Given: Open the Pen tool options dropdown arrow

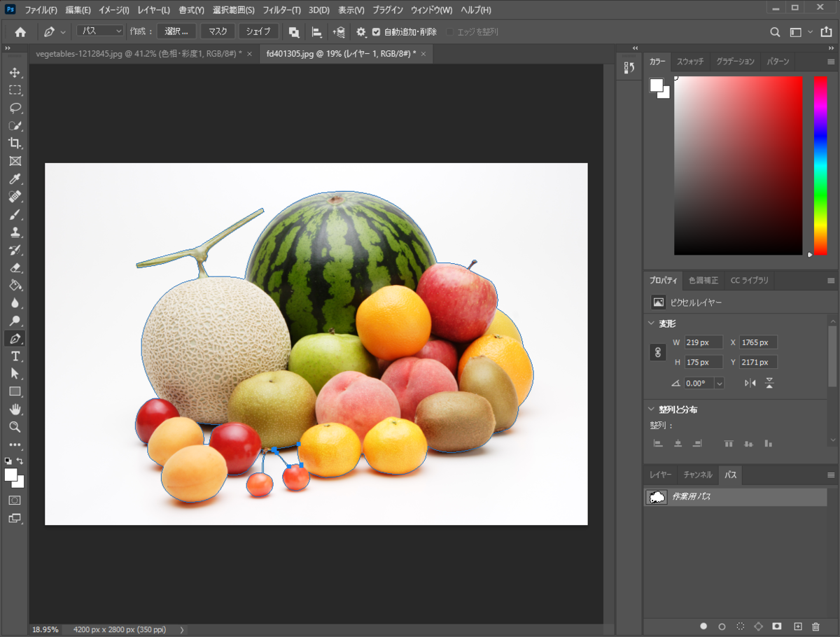Looking at the screenshot, I should click(x=63, y=31).
